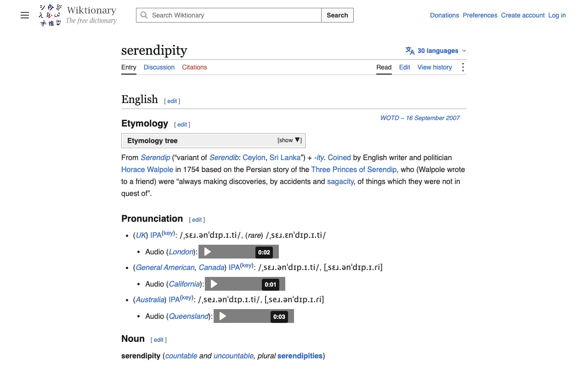
Task: Click the Search button
Action: click(337, 15)
